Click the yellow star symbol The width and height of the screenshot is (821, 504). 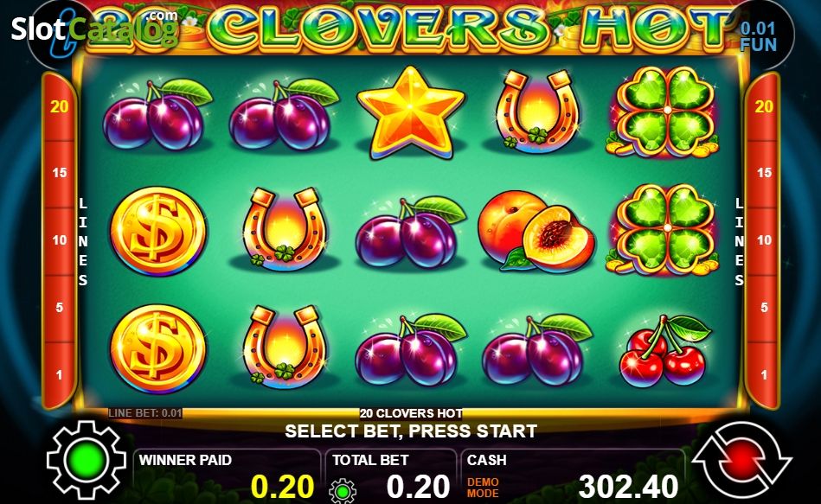tap(411, 112)
